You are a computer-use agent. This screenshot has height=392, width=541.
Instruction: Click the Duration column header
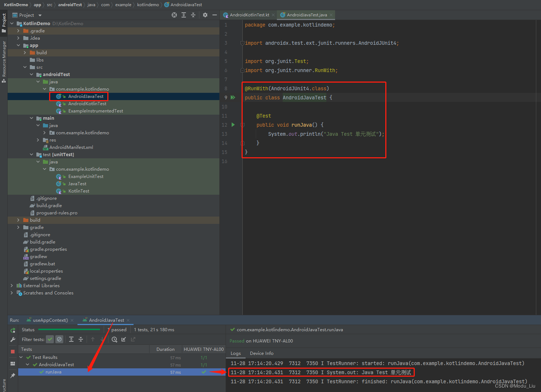pyautogui.click(x=166, y=349)
